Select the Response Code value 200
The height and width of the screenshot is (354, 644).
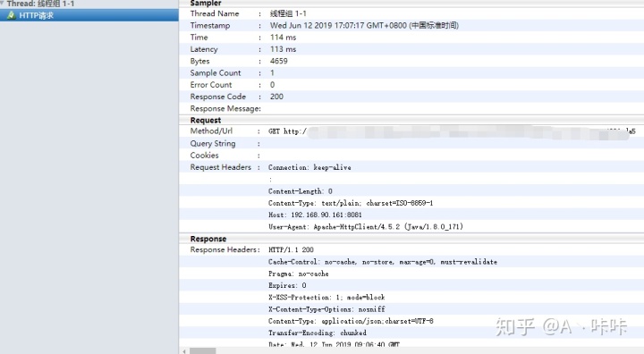click(276, 97)
